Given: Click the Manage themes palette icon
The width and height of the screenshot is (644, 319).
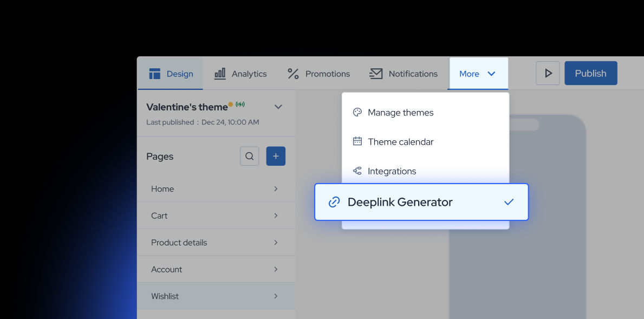Looking at the screenshot, I should (357, 112).
